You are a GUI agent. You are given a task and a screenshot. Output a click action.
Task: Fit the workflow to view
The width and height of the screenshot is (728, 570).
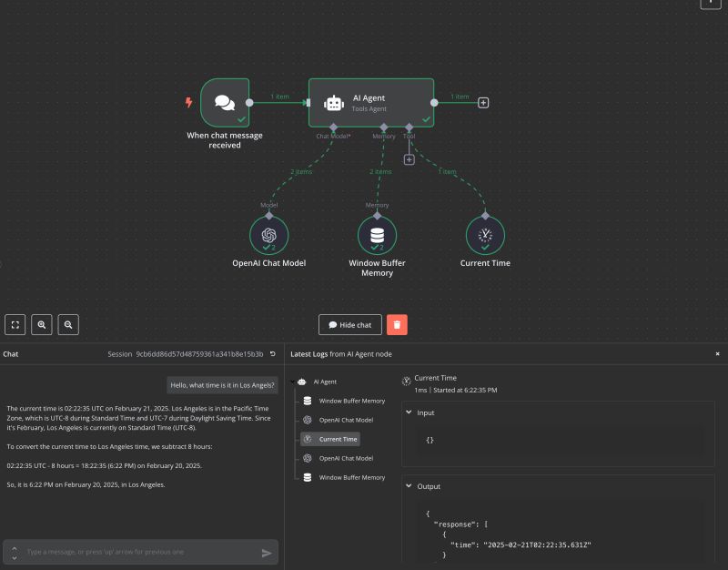click(15, 324)
